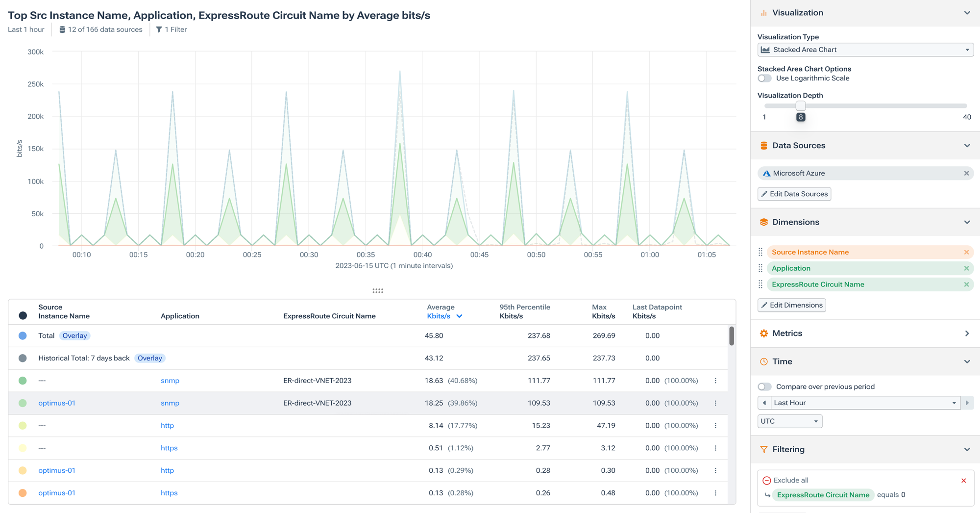Open the Visualization Type dropdown
The image size is (980, 513).
[865, 50]
